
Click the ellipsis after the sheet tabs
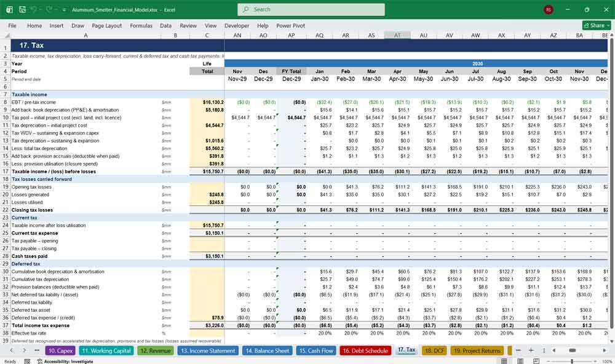518,350
